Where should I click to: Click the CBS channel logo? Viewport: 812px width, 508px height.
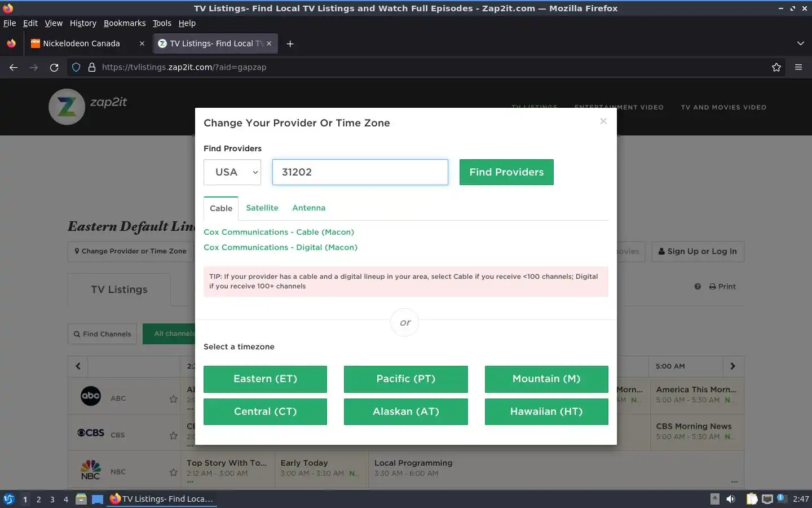tap(90, 433)
